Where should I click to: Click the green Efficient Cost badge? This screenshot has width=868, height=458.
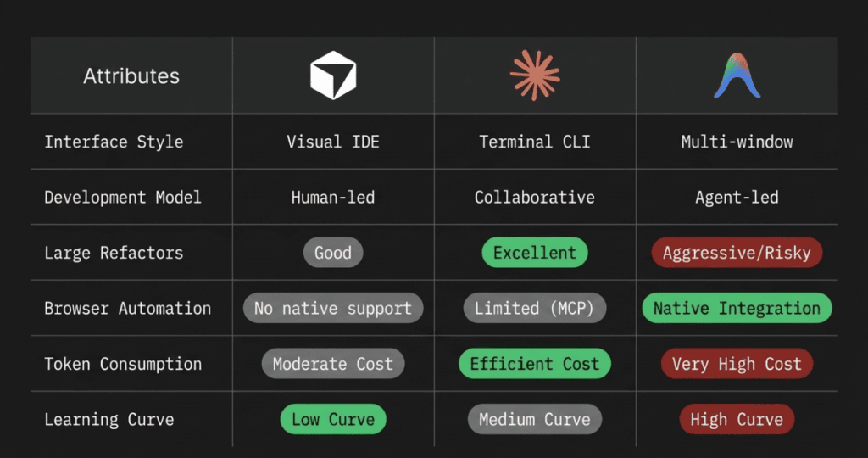coord(535,363)
